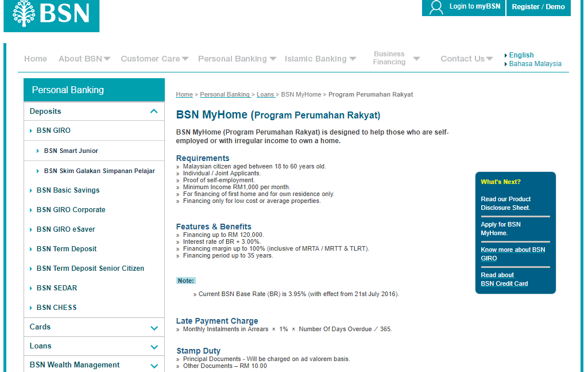Click the Requirements heading

203,159
